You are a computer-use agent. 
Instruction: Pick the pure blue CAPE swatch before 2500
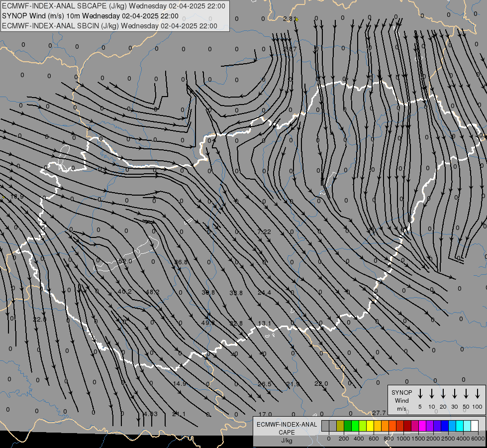(x=444, y=426)
